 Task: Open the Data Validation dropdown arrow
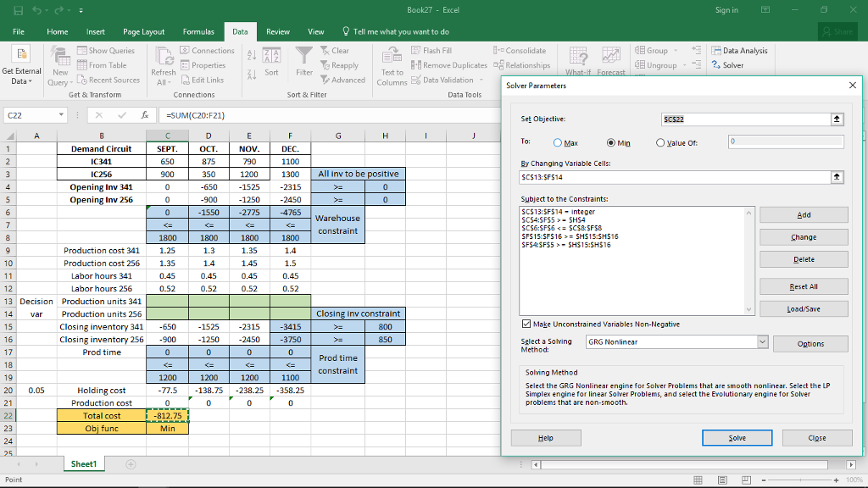(x=481, y=80)
